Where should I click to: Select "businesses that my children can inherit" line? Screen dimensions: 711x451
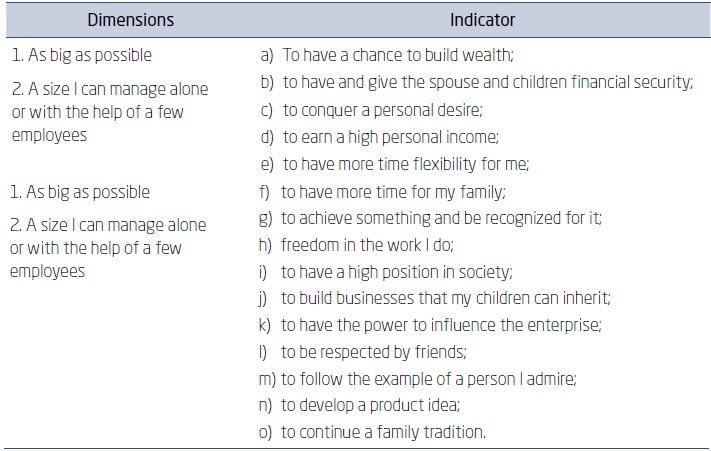[x=445, y=298]
